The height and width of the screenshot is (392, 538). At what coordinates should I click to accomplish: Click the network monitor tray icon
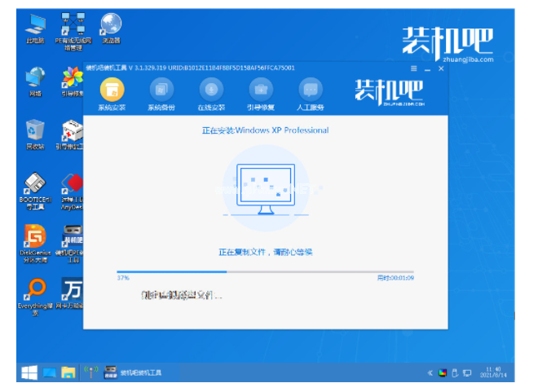(x=467, y=372)
